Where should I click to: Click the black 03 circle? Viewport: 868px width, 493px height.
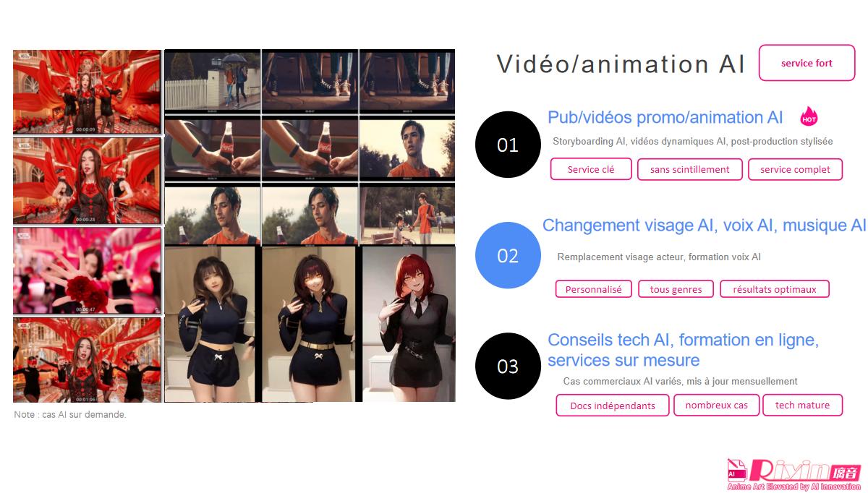click(x=508, y=366)
